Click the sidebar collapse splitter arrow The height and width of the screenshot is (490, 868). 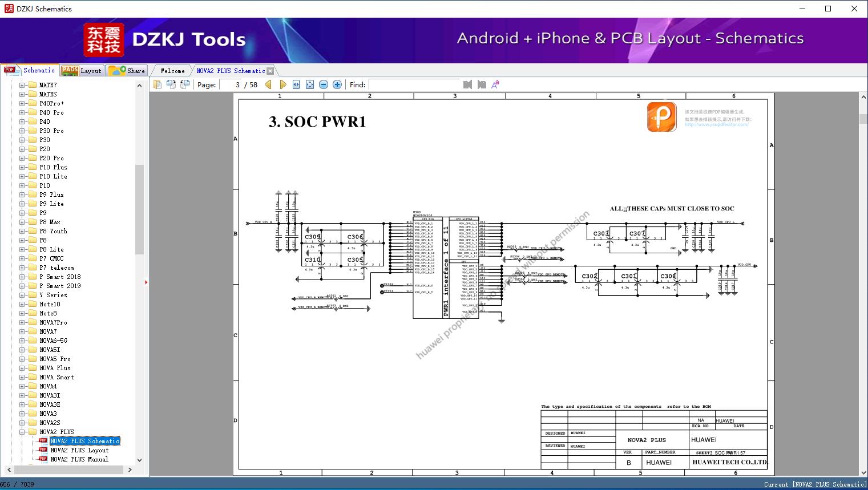146,282
